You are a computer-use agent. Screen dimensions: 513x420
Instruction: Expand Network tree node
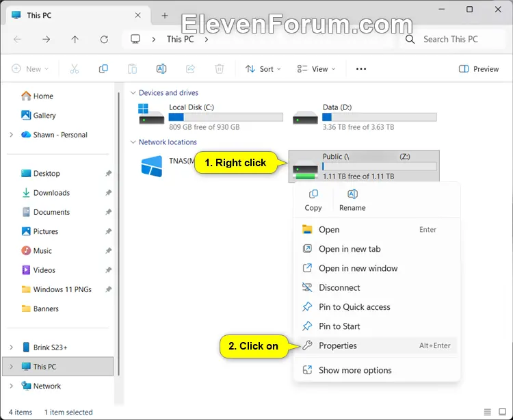12,386
